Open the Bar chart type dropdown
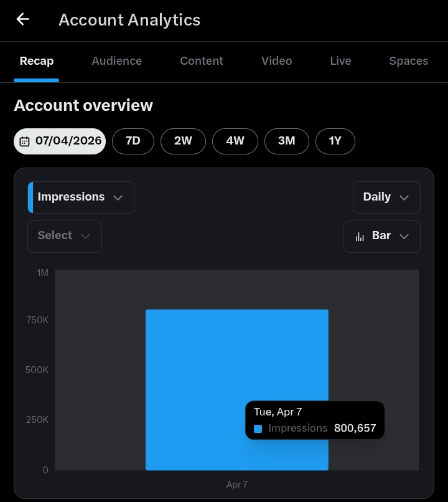 tap(382, 236)
